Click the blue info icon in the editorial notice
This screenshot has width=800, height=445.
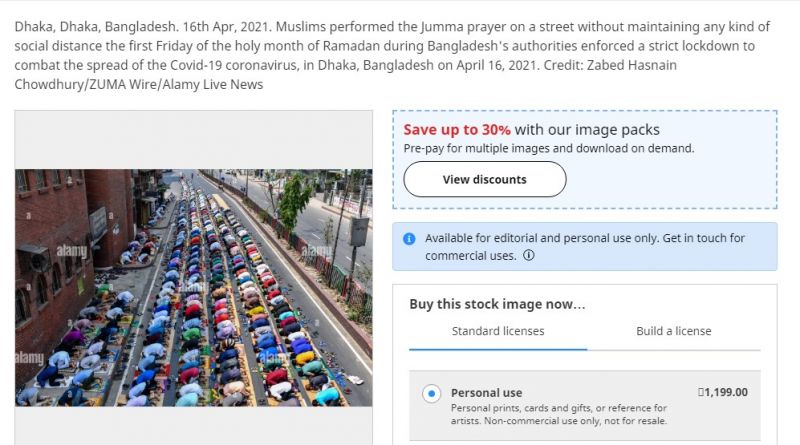pos(409,238)
